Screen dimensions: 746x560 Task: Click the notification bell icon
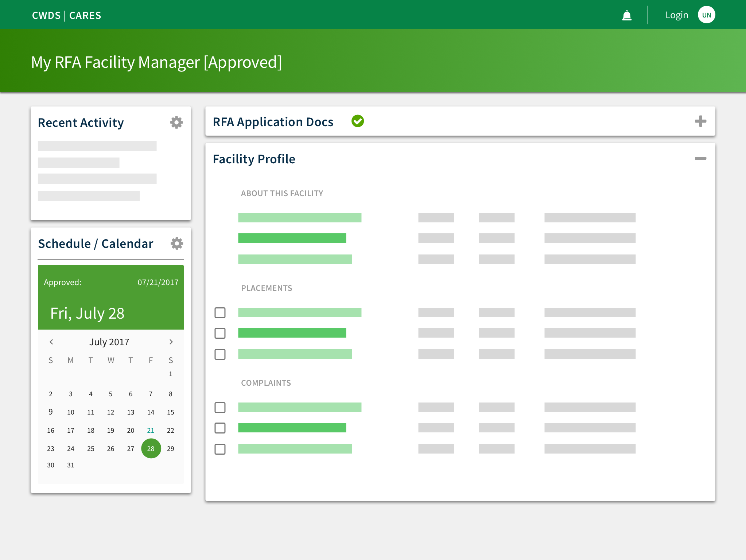[x=626, y=16]
